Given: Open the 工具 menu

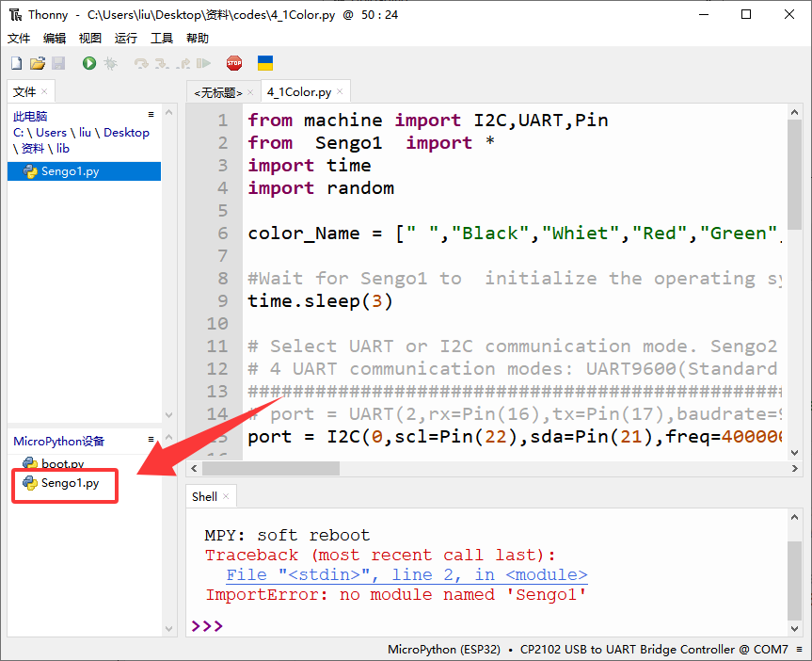Looking at the screenshot, I should pos(162,38).
